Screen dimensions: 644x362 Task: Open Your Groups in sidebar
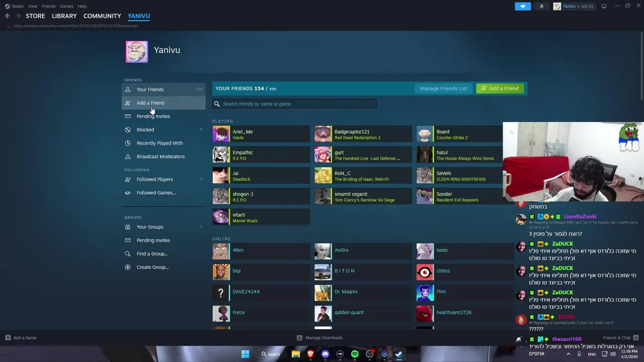pos(164,227)
